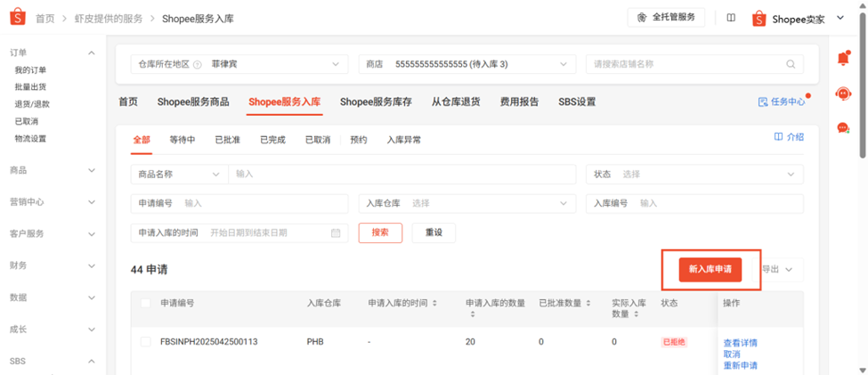Viewport: 868px width, 375px height.
Task: Click the 重设 reset button
Action: [x=434, y=232]
